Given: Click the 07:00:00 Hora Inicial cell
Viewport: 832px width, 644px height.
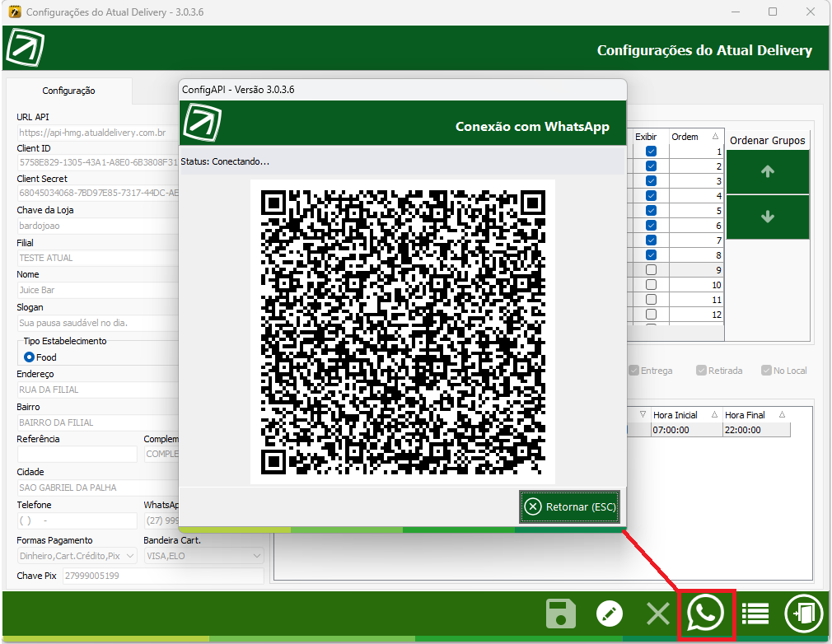Looking at the screenshot, I should [x=685, y=430].
